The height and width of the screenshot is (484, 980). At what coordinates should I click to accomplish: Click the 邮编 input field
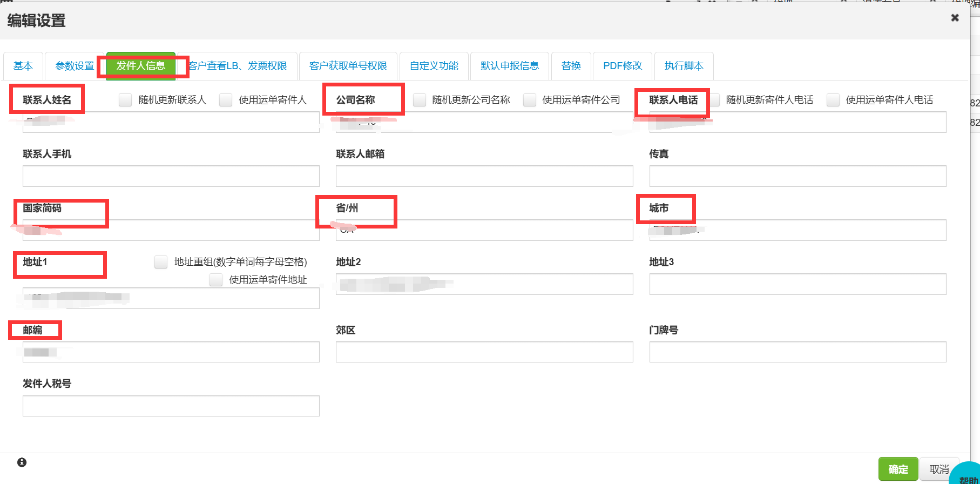point(171,352)
